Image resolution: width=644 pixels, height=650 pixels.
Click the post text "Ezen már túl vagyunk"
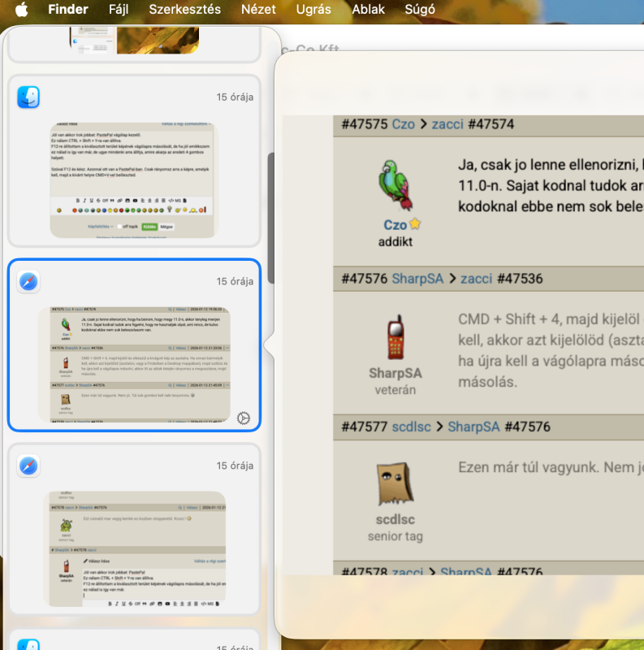pyautogui.click(x=529, y=467)
